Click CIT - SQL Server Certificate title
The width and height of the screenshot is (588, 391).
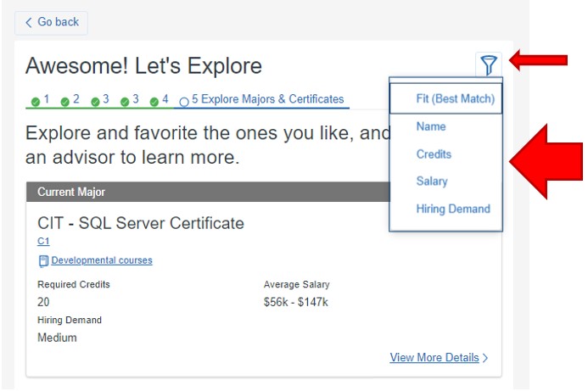click(141, 223)
